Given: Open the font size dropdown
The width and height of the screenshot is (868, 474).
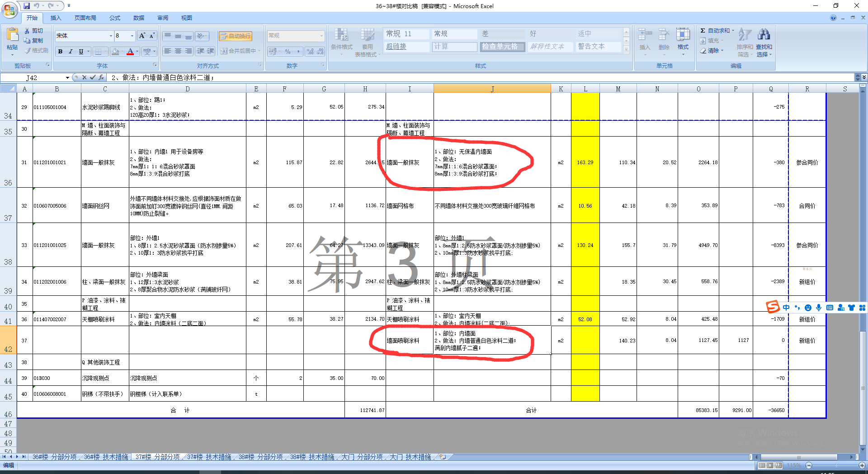Looking at the screenshot, I should coord(132,36).
